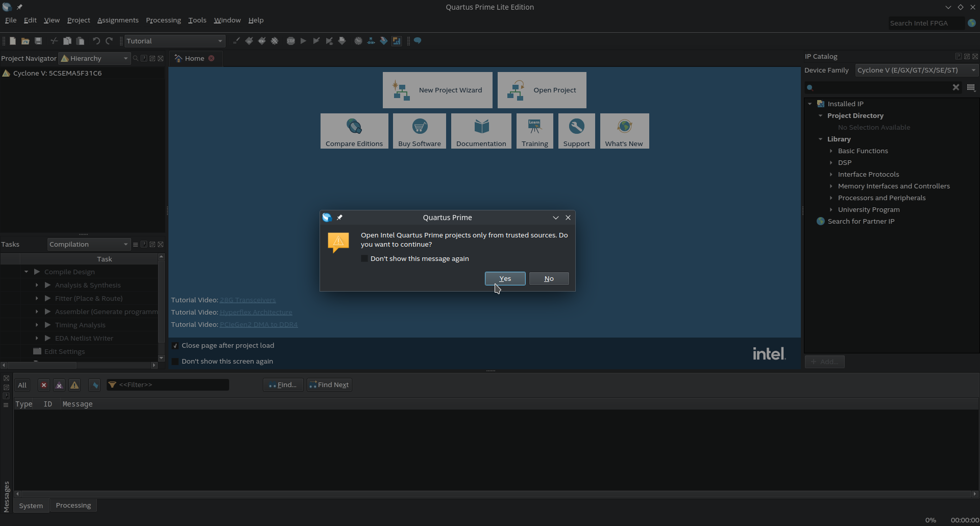
Task: Uncheck Close page after project load
Action: point(175,346)
